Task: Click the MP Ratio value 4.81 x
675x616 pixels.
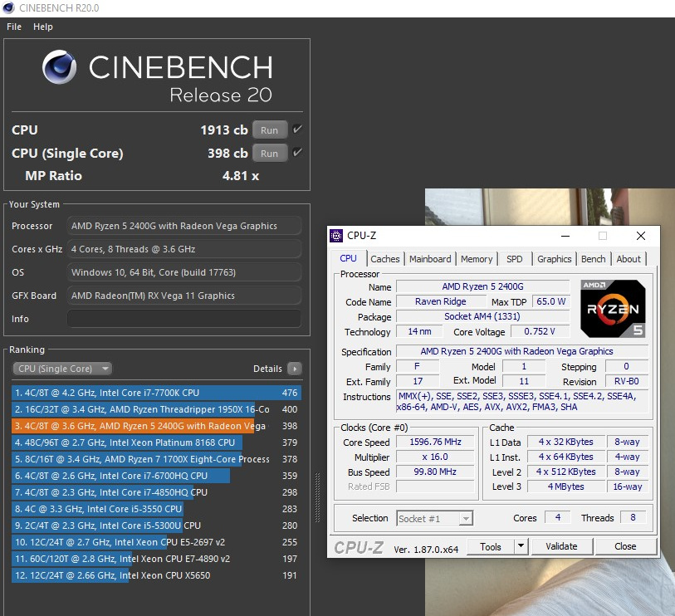Action: click(241, 176)
